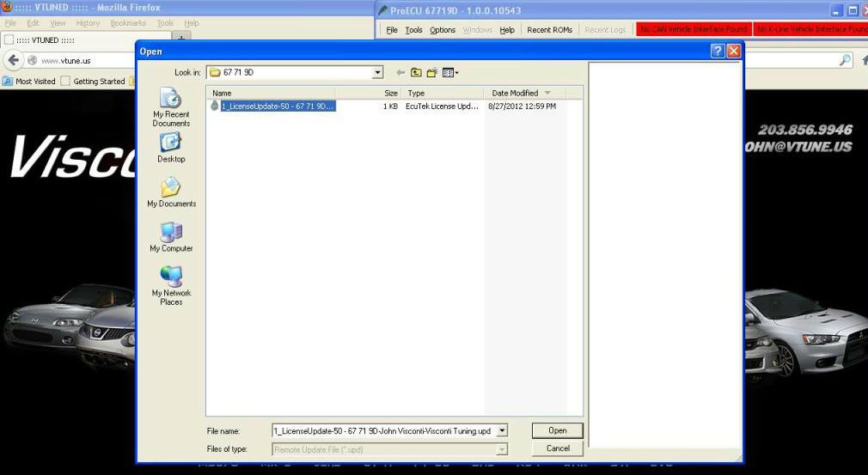Browse My Network Places
The width and height of the screenshot is (868, 475).
pos(171,283)
